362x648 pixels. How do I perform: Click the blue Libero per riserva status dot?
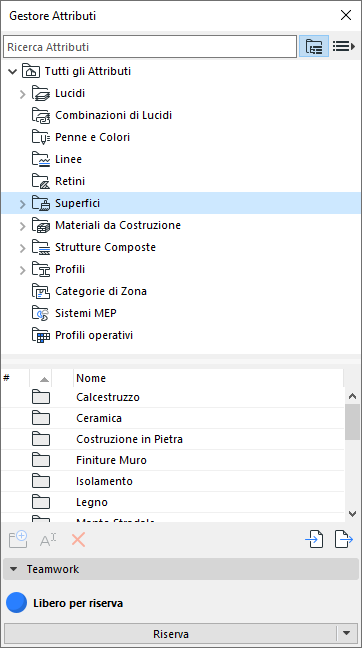click(17, 603)
